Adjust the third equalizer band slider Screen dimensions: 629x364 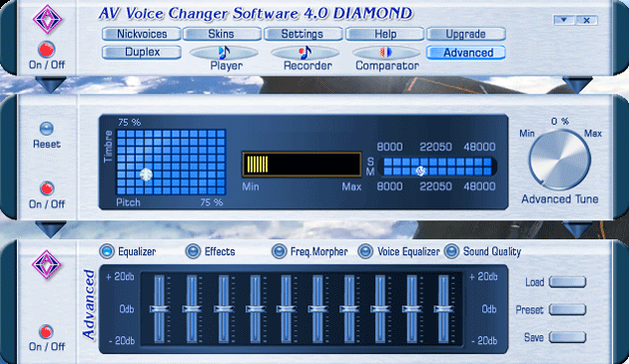pyautogui.click(x=224, y=309)
